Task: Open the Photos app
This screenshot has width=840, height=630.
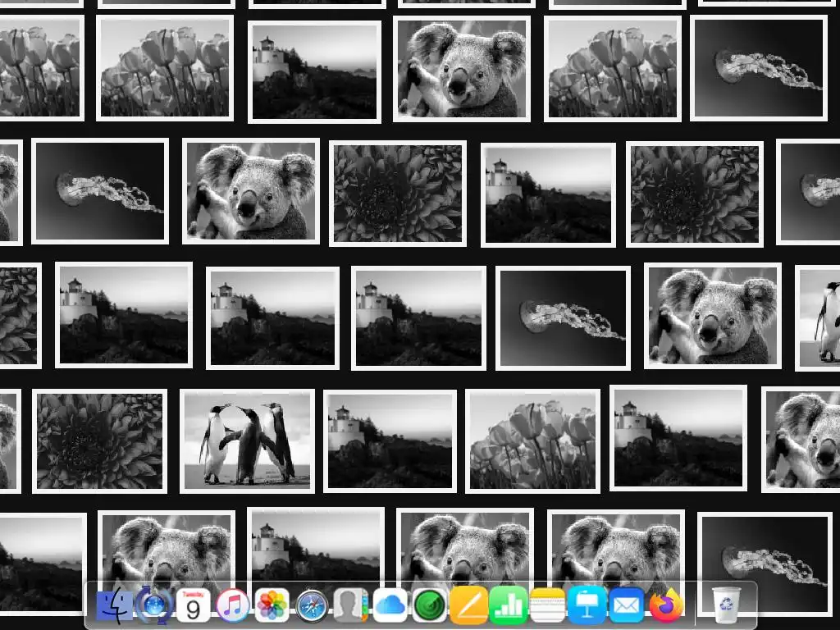Action: click(x=272, y=605)
